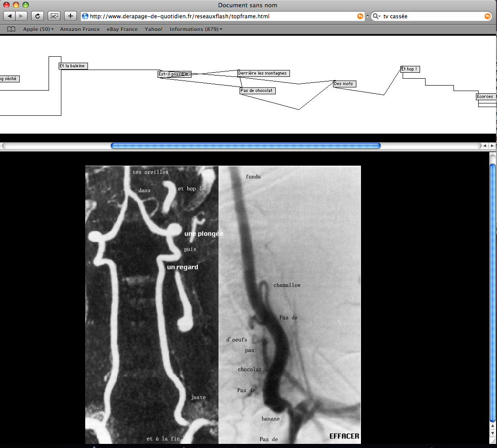Screen dimensions: 497x448
Task: Click the 'Derrière les montagnes' node box
Action: (x=263, y=73)
